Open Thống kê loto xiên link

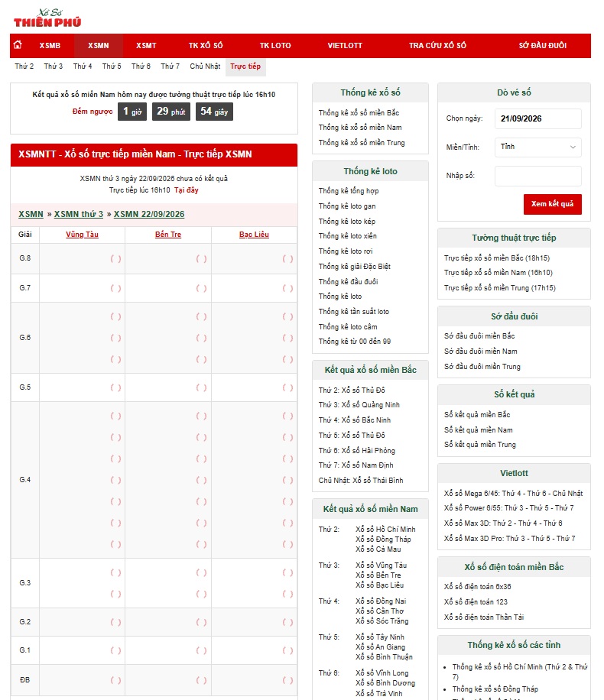348,236
